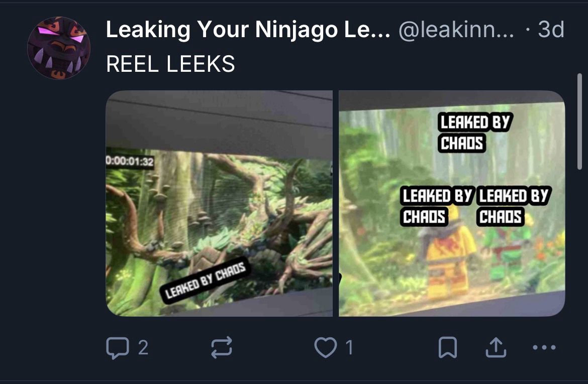Screen dimensions: 588x384
Task: Open the post via the 3d timestamp
Action: (x=551, y=30)
